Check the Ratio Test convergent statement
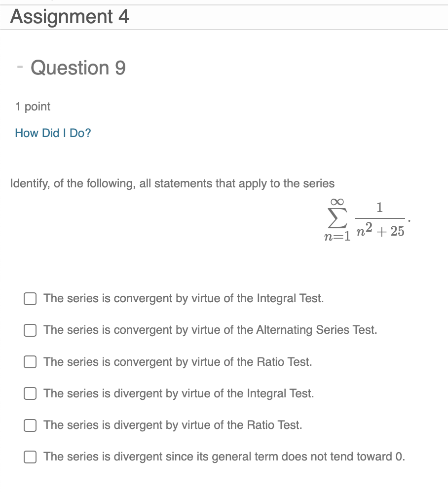The height and width of the screenshot is (493, 448). click(x=30, y=362)
